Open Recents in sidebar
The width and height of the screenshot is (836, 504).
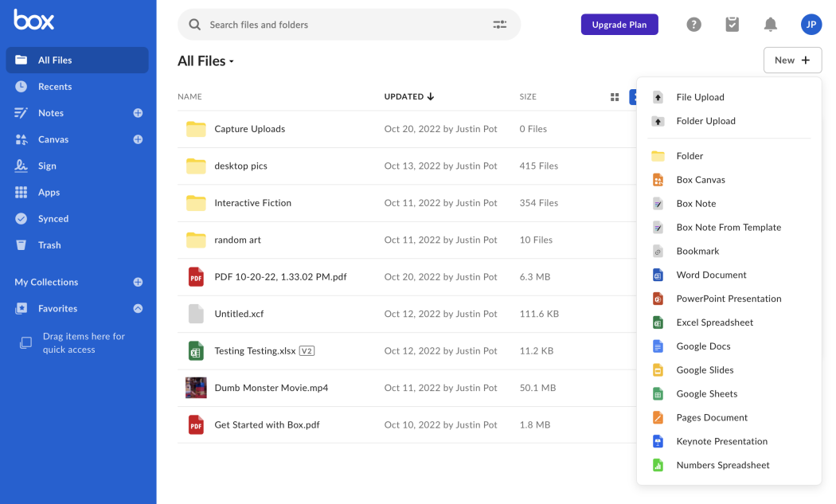pyautogui.click(x=54, y=87)
